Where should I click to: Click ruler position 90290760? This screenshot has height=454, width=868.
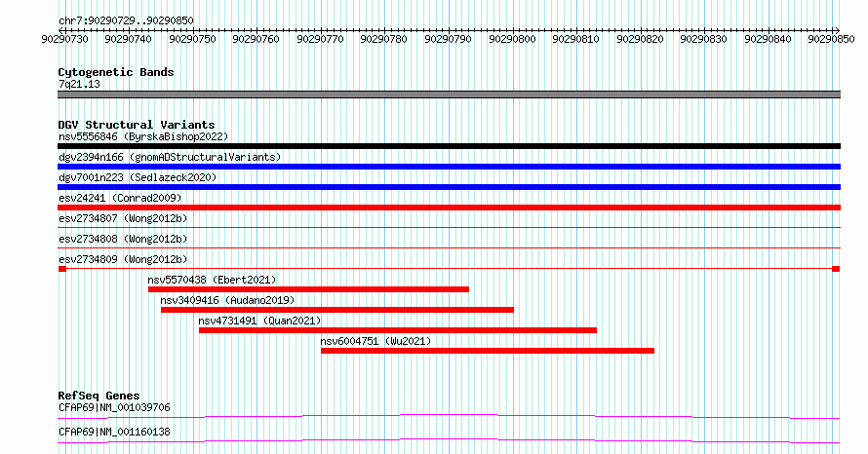coord(256,39)
